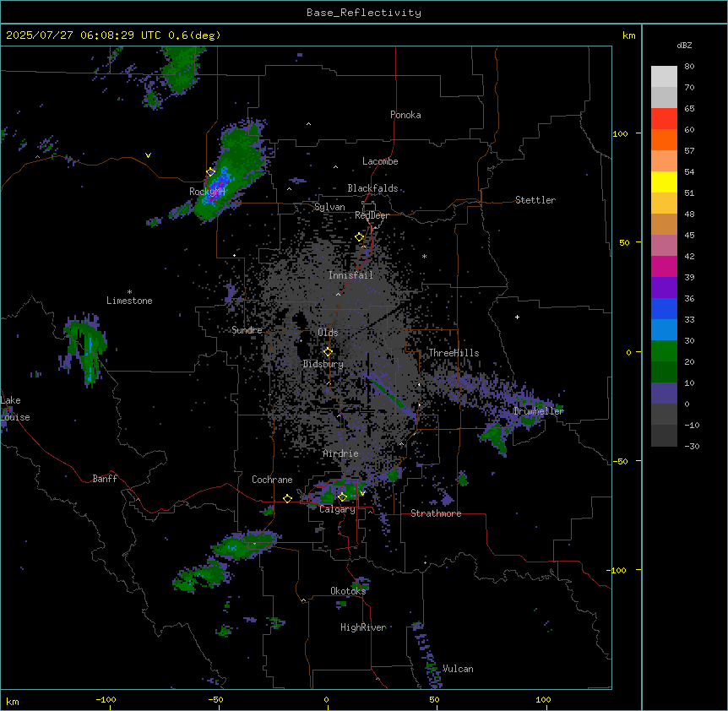Click the white 70 dBZ legend swatch
728x711 pixels.
pyautogui.click(x=664, y=77)
